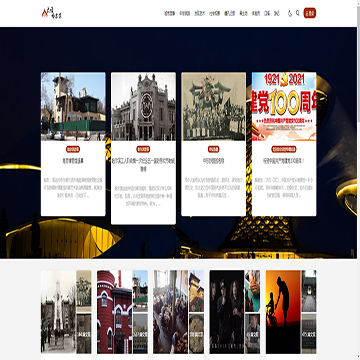360x360 pixels.
Task: Open search via the magnifier icon
Action: click(298, 13)
